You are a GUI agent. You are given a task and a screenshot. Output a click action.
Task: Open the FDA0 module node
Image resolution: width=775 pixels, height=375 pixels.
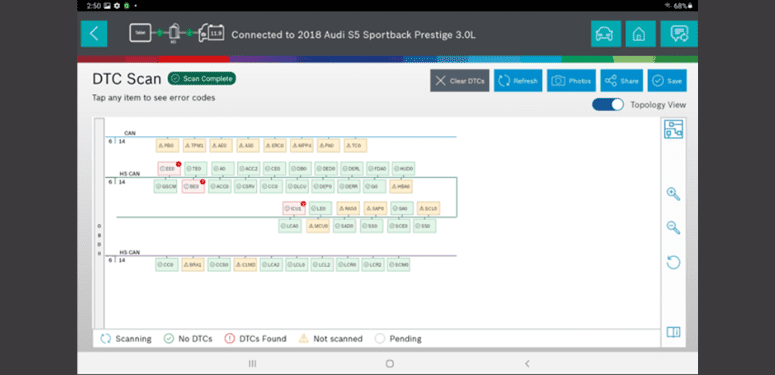(x=378, y=169)
